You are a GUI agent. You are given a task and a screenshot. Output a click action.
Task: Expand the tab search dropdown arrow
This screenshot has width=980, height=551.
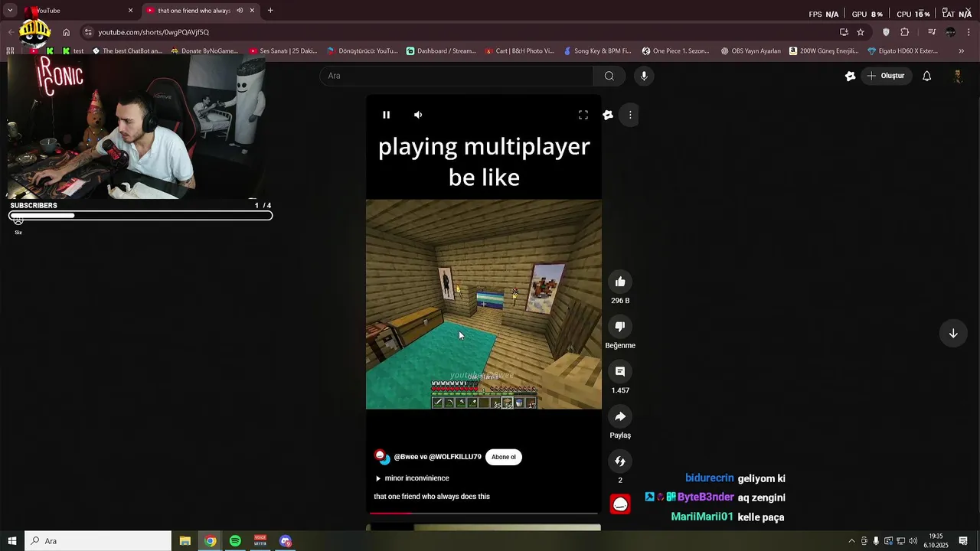10,11
